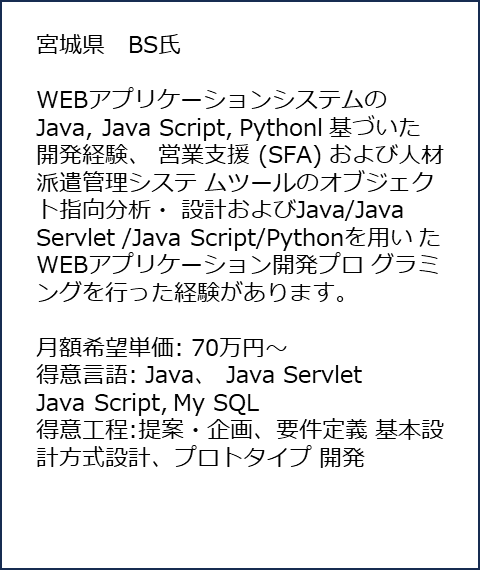Click the label 得意言語
This screenshot has height=570, width=480.
[x=83, y=375]
